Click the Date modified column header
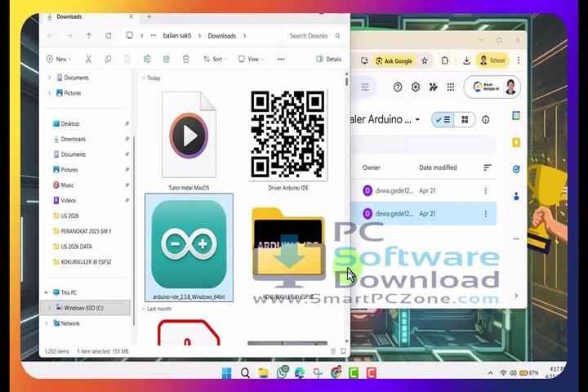The image size is (588, 392). click(438, 167)
